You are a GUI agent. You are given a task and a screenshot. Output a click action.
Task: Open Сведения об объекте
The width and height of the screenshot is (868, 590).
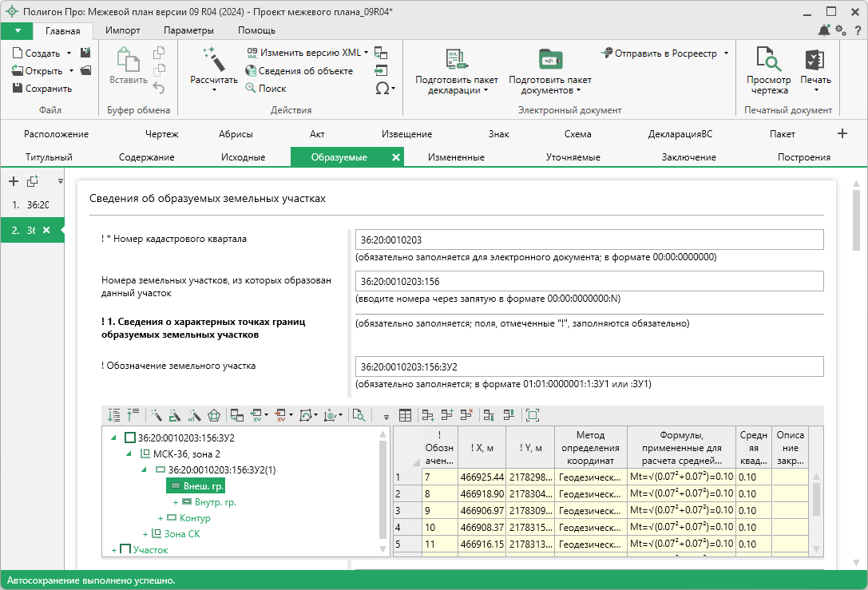pyautogui.click(x=299, y=71)
